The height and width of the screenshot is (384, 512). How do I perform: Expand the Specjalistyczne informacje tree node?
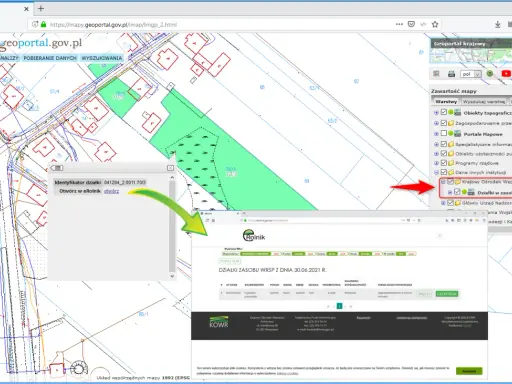436,144
